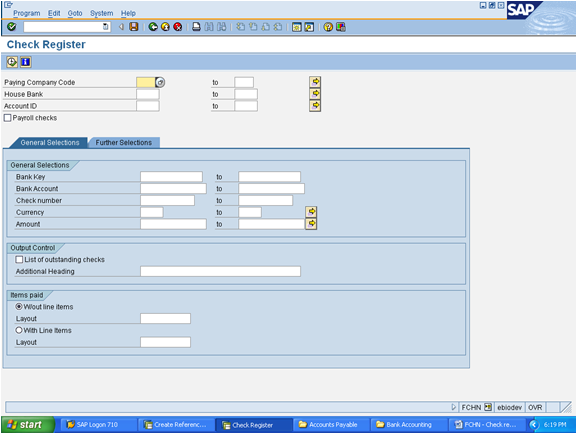Viewport: 576px width, 433px height.
Task: Click the Bank Key from field
Action: pos(171,177)
